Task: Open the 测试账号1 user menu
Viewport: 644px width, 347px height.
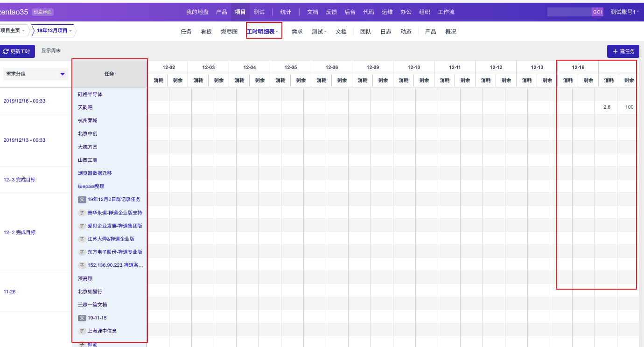Action: [x=624, y=12]
